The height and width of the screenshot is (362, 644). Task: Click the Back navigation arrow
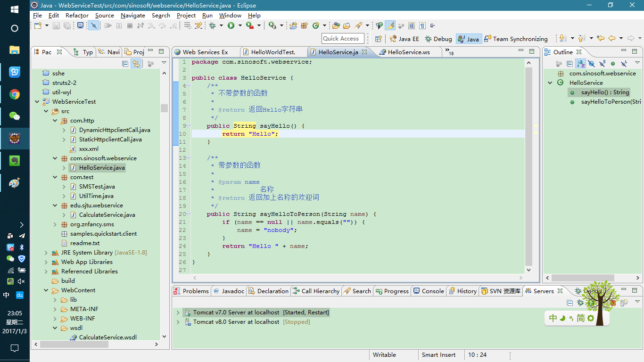click(611, 38)
